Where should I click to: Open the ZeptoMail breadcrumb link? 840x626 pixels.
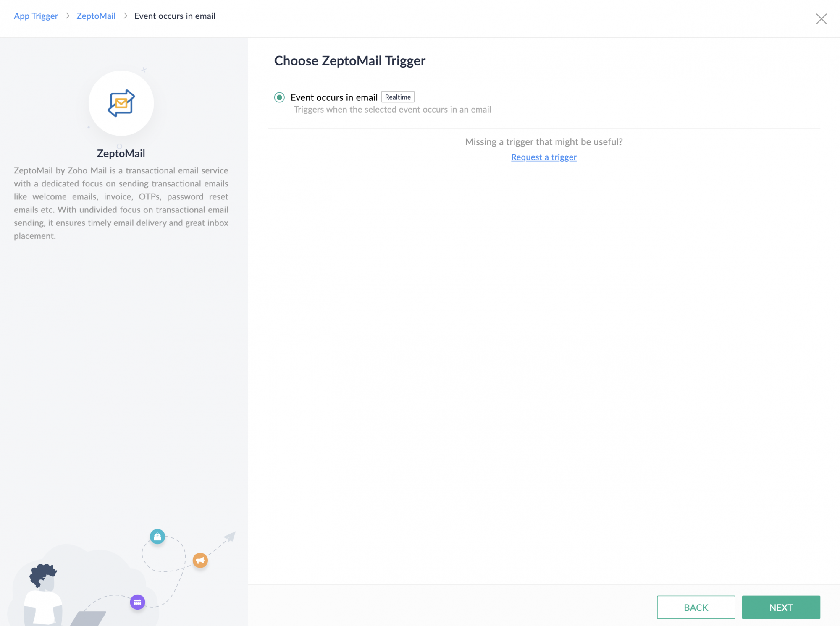click(x=96, y=16)
